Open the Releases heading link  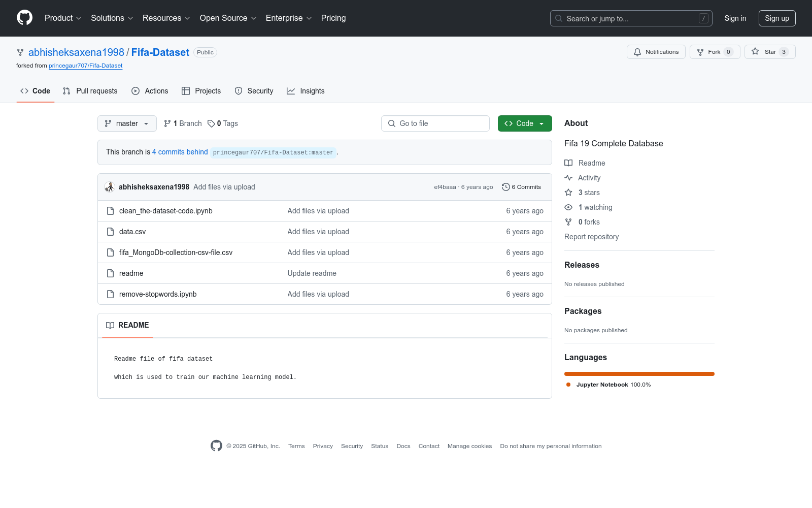tap(582, 265)
